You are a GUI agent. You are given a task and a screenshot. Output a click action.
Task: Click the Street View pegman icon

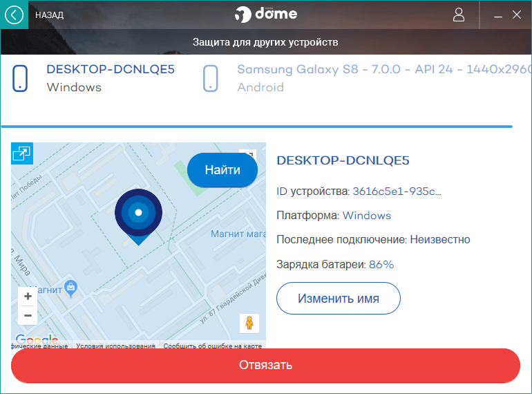click(x=249, y=323)
